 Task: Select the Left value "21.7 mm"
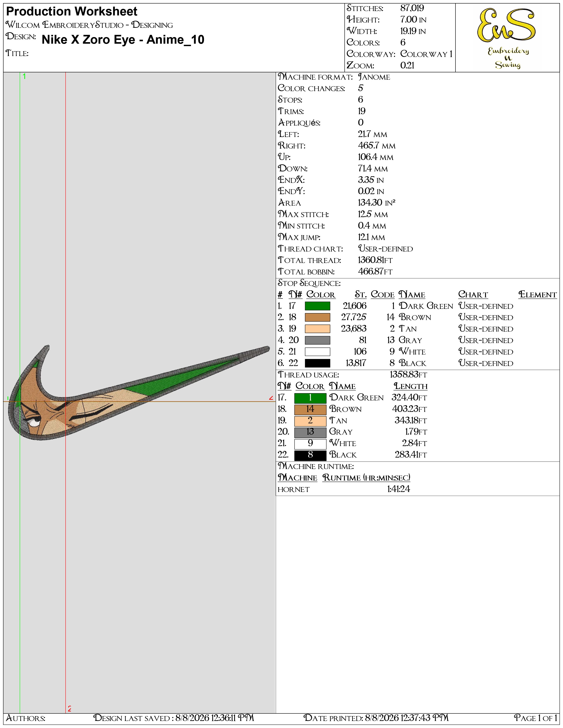(372, 134)
